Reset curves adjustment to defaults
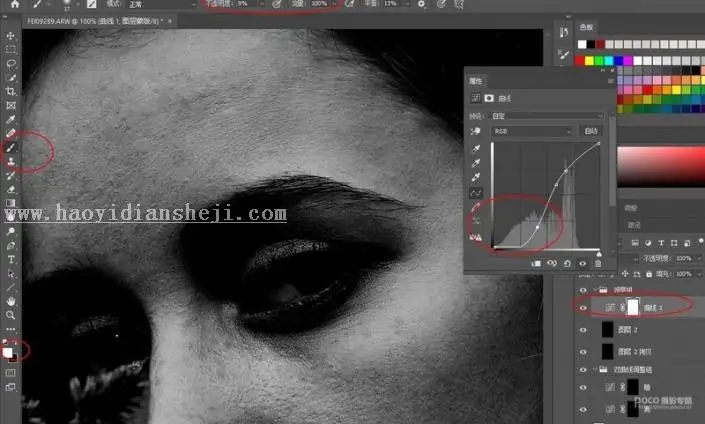This screenshot has height=424, width=705. click(x=567, y=263)
